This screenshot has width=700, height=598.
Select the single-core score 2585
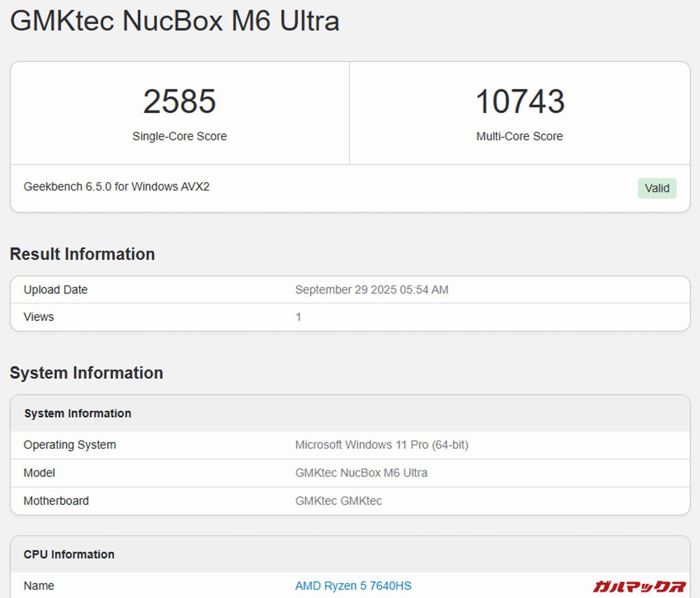point(179,102)
